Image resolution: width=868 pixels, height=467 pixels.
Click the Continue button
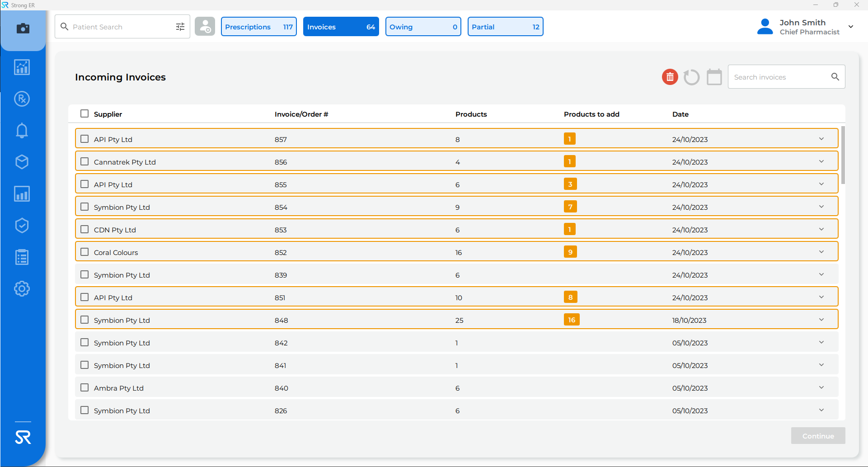[x=818, y=436]
